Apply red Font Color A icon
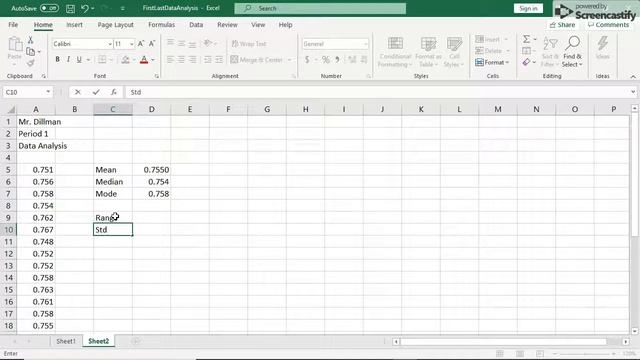640x360 pixels. pyautogui.click(x=144, y=60)
